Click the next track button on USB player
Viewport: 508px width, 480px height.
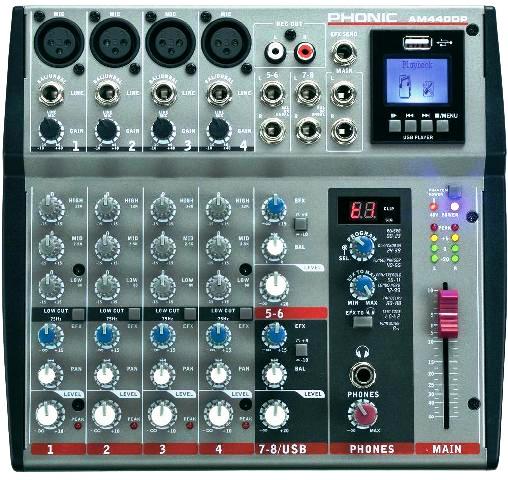(x=426, y=126)
